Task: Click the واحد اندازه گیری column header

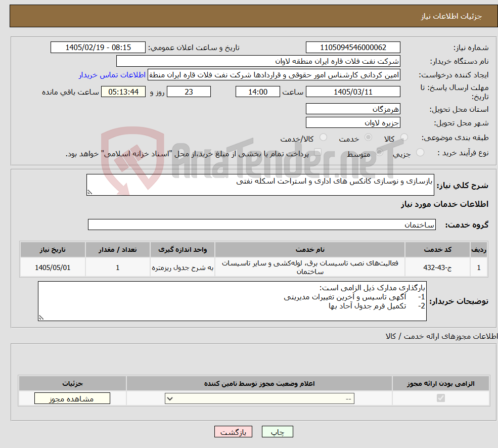Action: (x=183, y=250)
